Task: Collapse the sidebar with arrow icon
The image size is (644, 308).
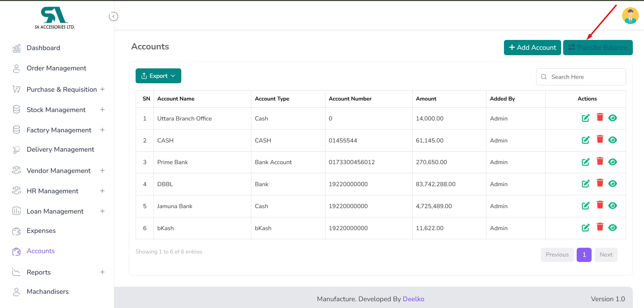Action: (x=113, y=17)
